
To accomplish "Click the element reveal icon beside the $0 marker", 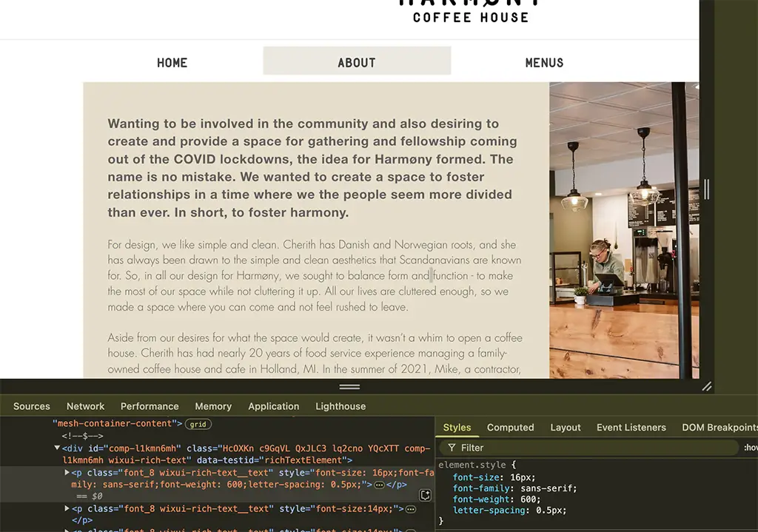I will pos(426,494).
